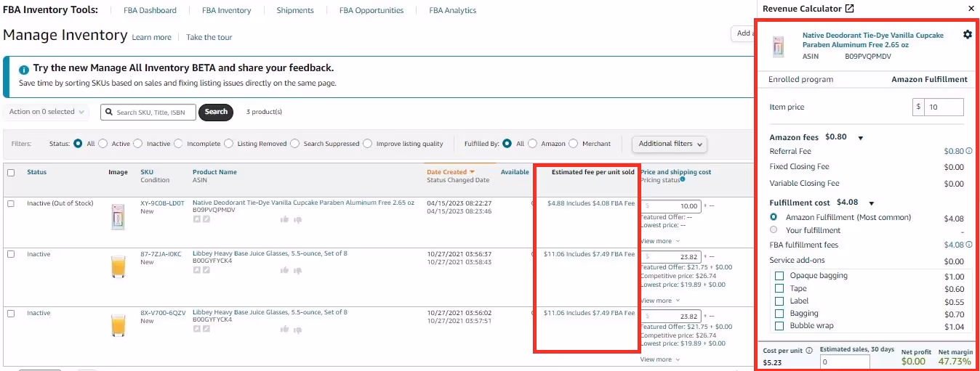This screenshot has height=371, width=980.
Task: Click the 10.00 price field in table
Action: (x=672, y=206)
